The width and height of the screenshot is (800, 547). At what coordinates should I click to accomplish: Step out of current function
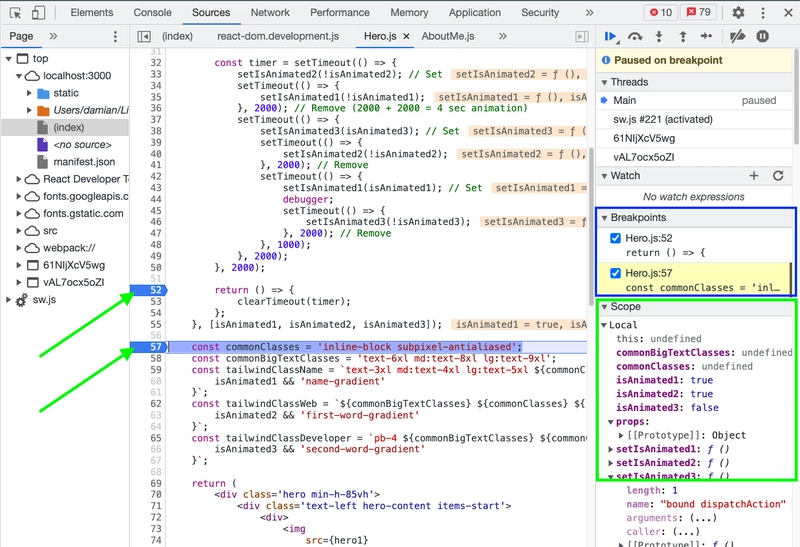[683, 36]
